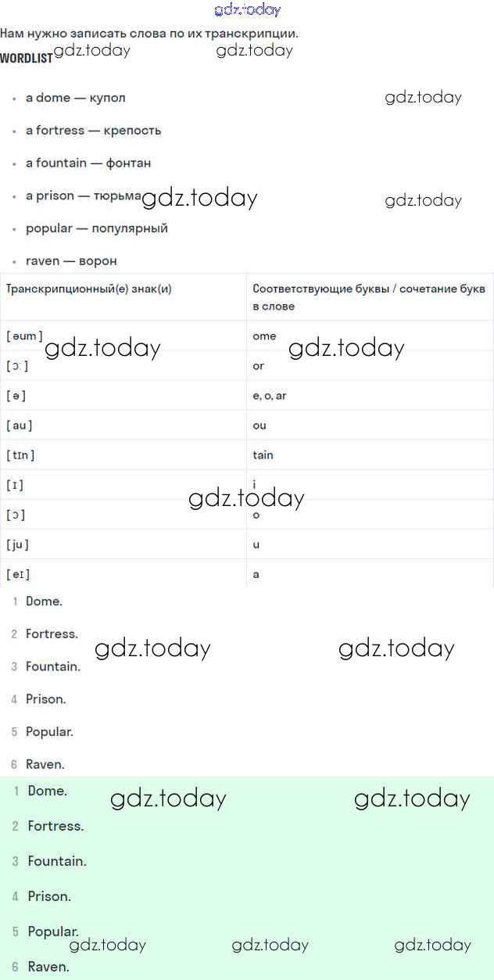The height and width of the screenshot is (980, 494).
Task: Select the "a fortress — крепость" entry
Action: tap(93, 131)
